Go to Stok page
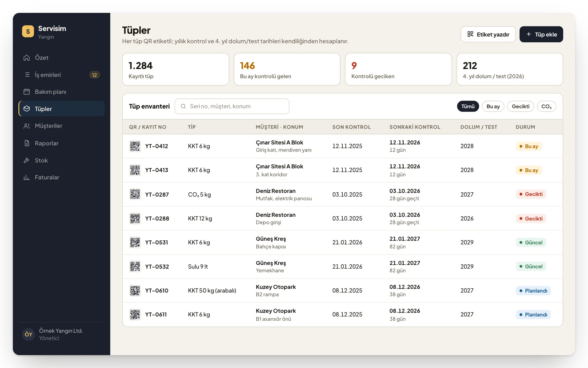Image resolution: width=588 pixels, height=368 pixels. (x=62, y=160)
